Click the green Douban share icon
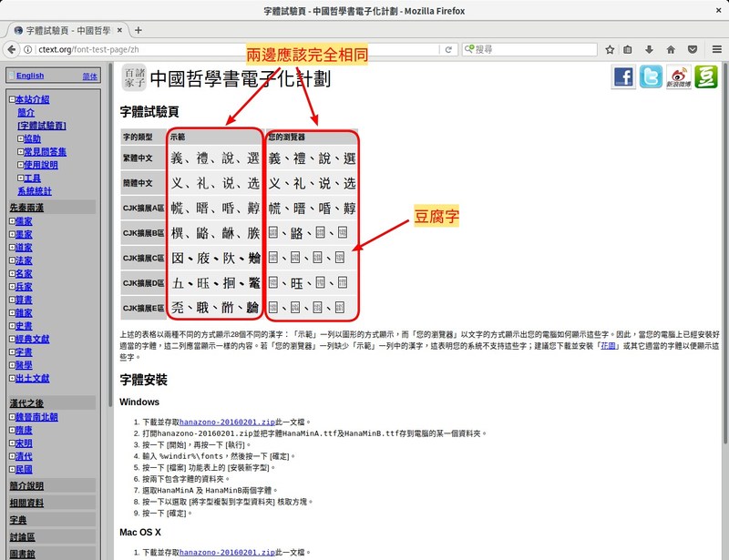This screenshot has height=560, width=729. click(x=705, y=78)
